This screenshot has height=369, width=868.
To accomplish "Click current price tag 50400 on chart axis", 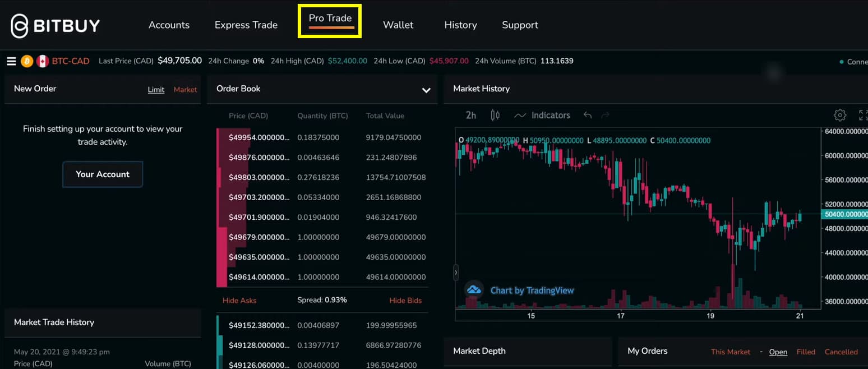I will [x=844, y=214].
